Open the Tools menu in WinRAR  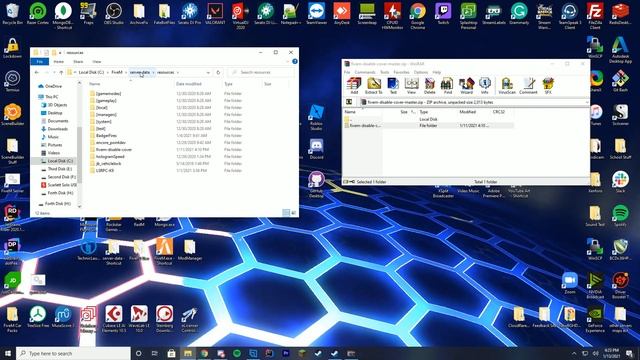(x=384, y=72)
